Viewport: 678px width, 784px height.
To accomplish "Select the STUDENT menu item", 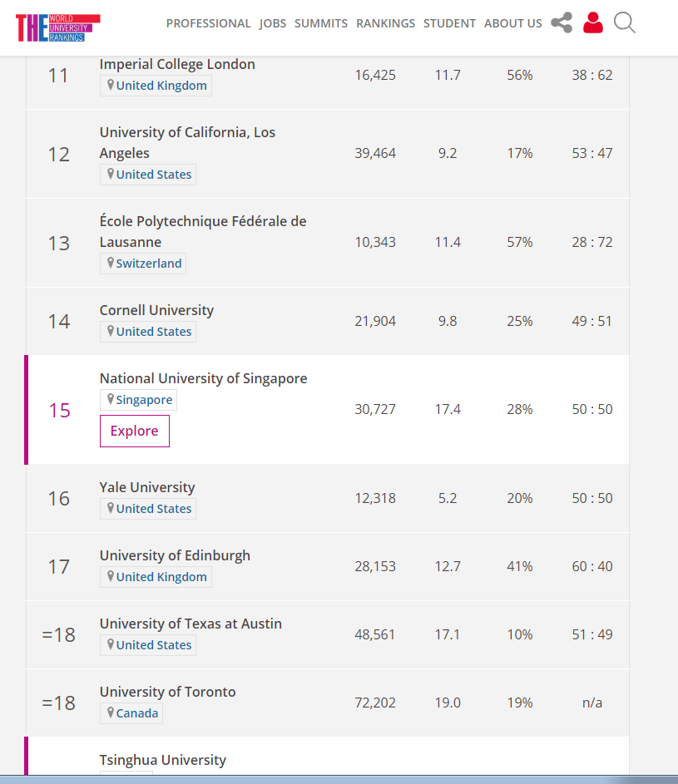I will click(x=449, y=23).
